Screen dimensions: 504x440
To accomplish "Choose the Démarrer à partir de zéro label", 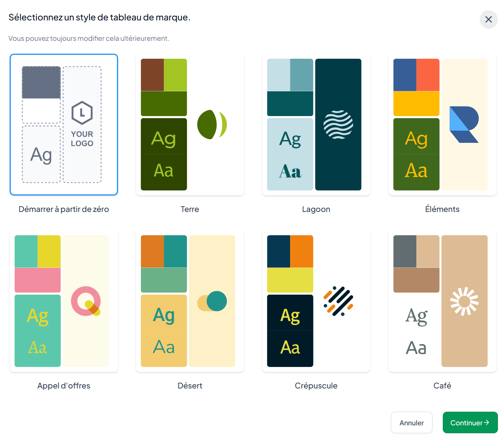I will click(x=64, y=209).
